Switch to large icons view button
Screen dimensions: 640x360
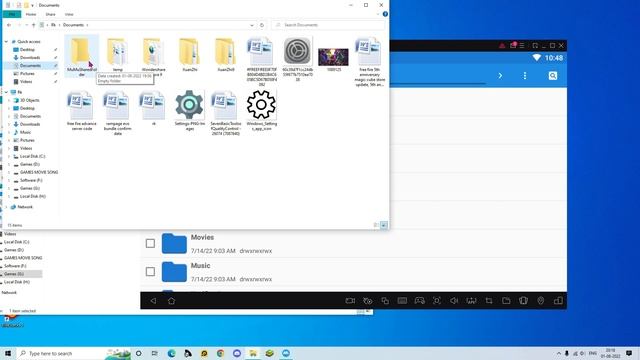pyautogui.click(x=384, y=225)
